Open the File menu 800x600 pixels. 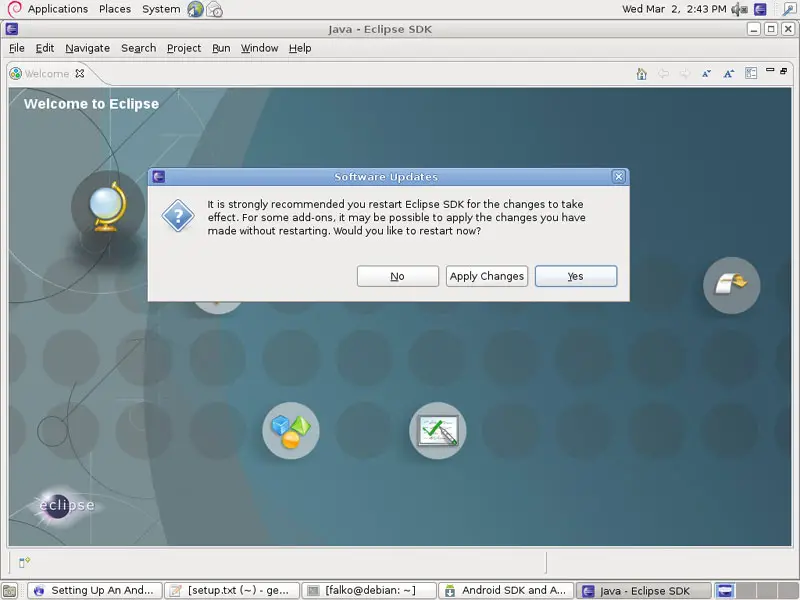17,48
